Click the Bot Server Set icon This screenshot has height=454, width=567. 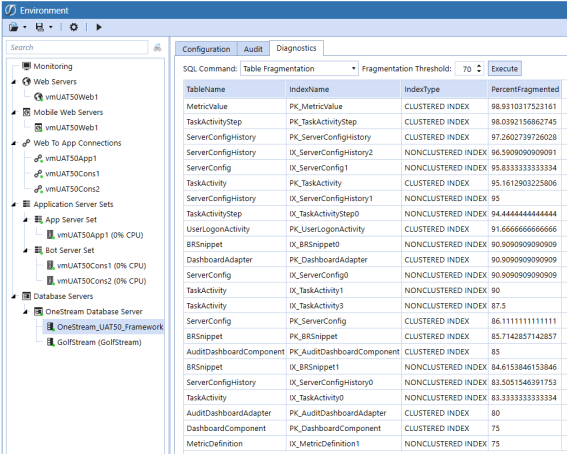click(x=38, y=250)
